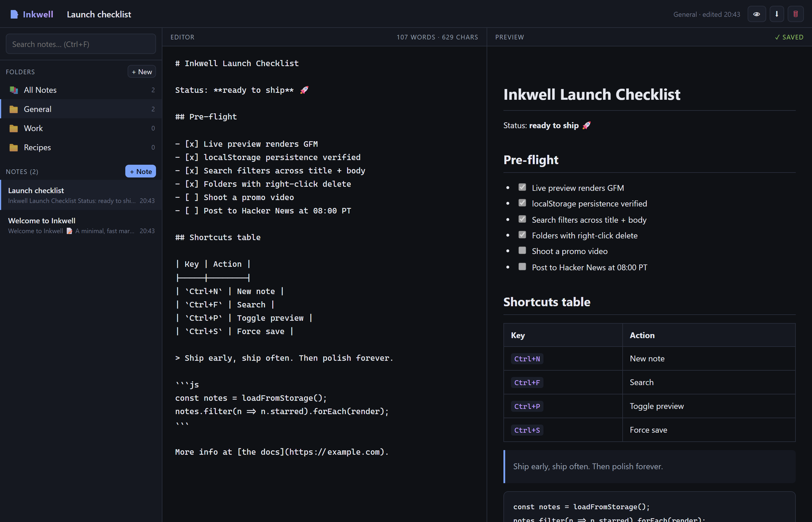
Task: Select the Recipes folder
Action: pos(81,147)
